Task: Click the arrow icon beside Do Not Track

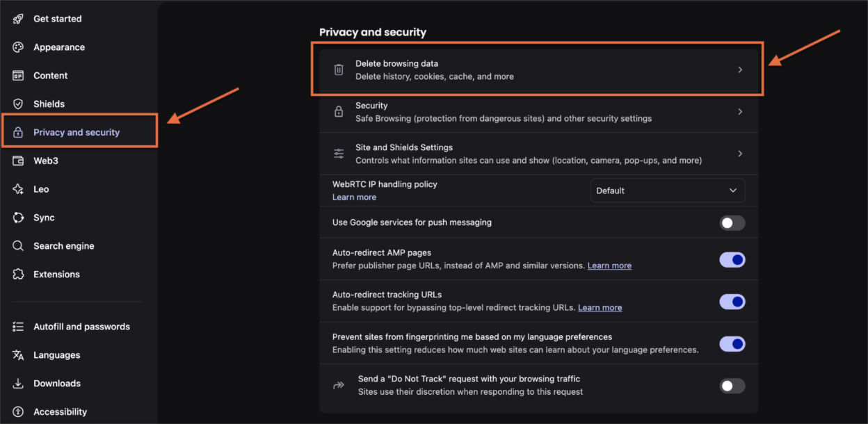Action: tap(339, 385)
